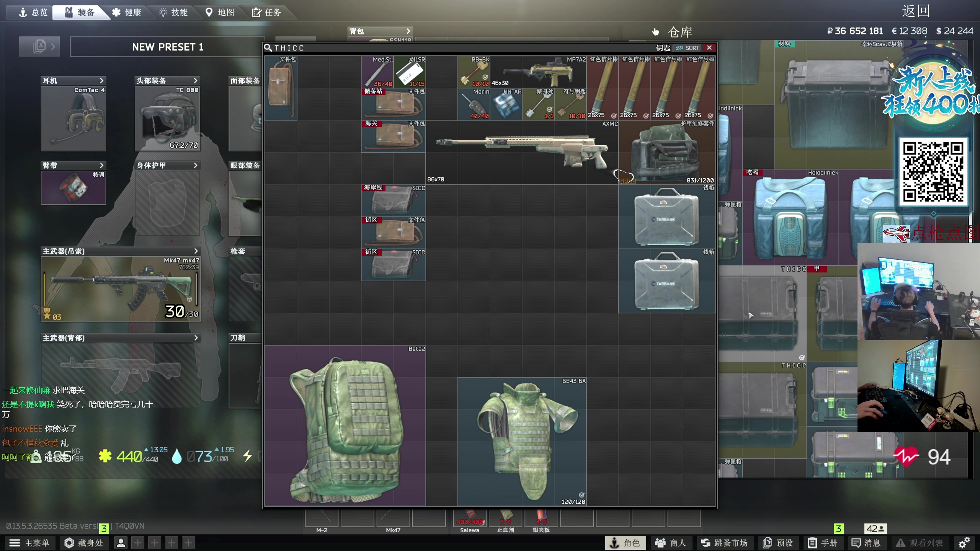This screenshot has height=551, width=980.
Task: Go to the 藏身处 hideout button
Action: (84, 543)
